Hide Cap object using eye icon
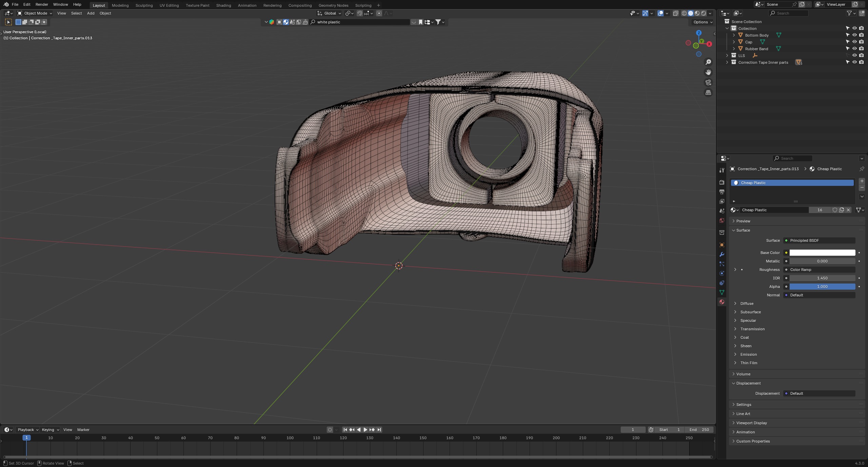The image size is (868, 467). click(x=854, y=42)
